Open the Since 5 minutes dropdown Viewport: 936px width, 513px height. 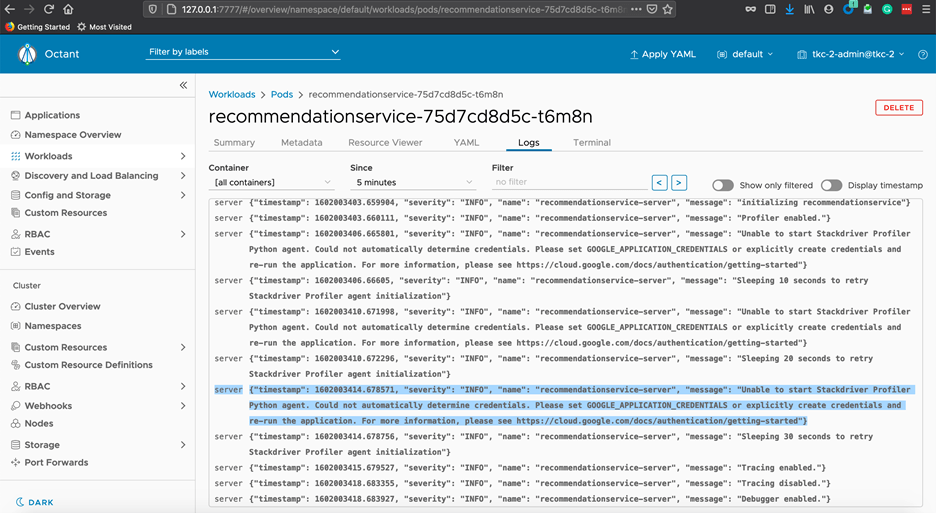413,183
